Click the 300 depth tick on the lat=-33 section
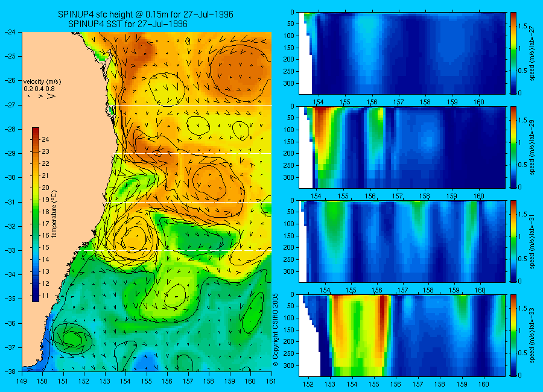 290,365
